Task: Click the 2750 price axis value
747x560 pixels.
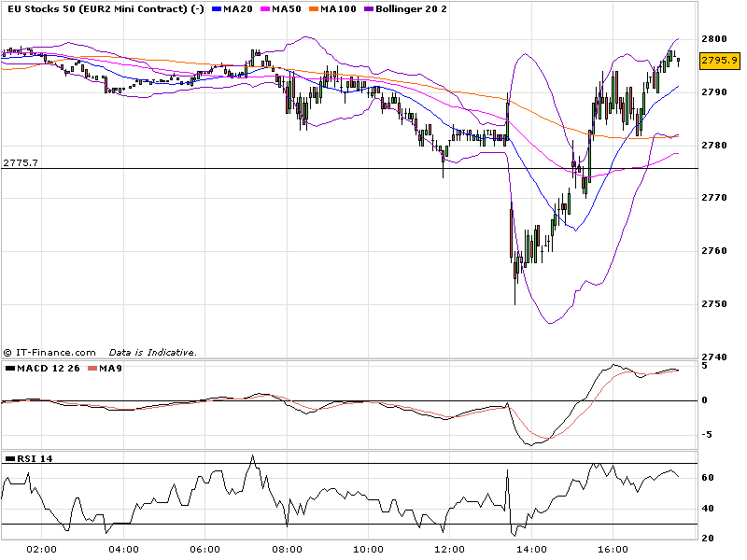Action: point(714,304)
